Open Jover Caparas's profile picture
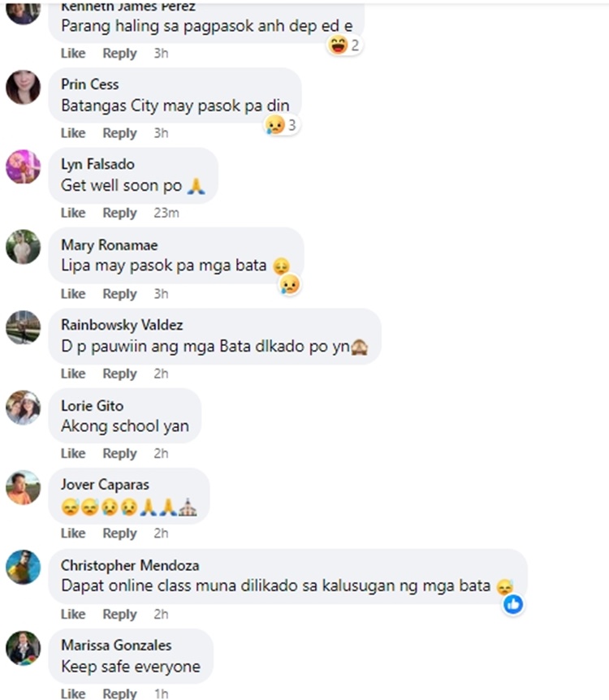This screenshot has height=700, width=609. (x=24, y=487)
